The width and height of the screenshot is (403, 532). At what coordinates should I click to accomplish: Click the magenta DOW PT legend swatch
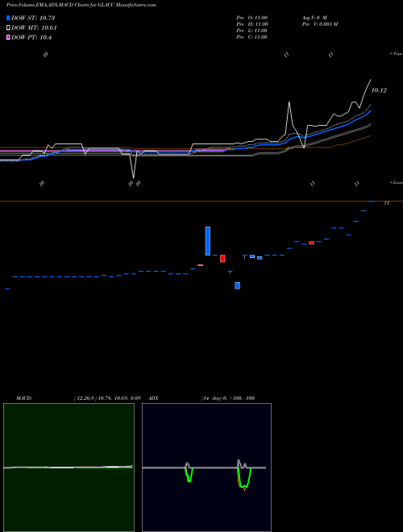8,38
